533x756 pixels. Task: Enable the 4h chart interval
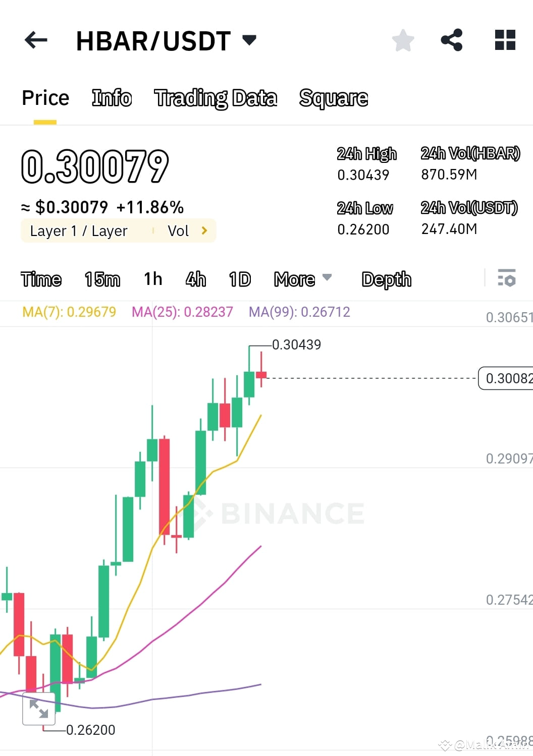tap(196, 279)
